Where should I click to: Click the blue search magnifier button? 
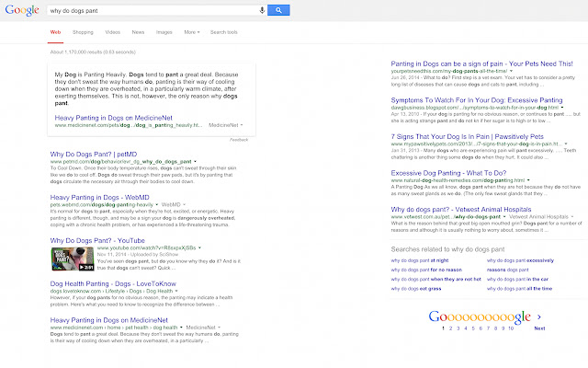pyautogui.click(x=278, y=10)
